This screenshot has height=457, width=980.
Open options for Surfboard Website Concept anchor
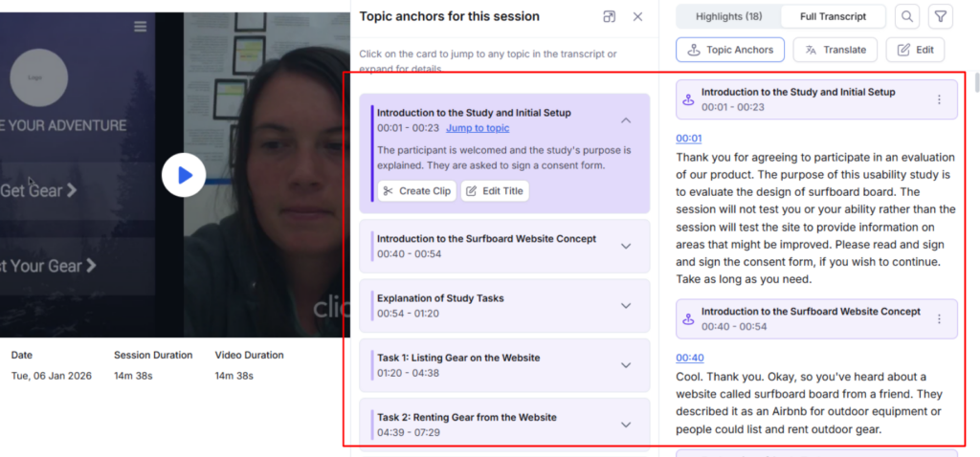point(939,319)
